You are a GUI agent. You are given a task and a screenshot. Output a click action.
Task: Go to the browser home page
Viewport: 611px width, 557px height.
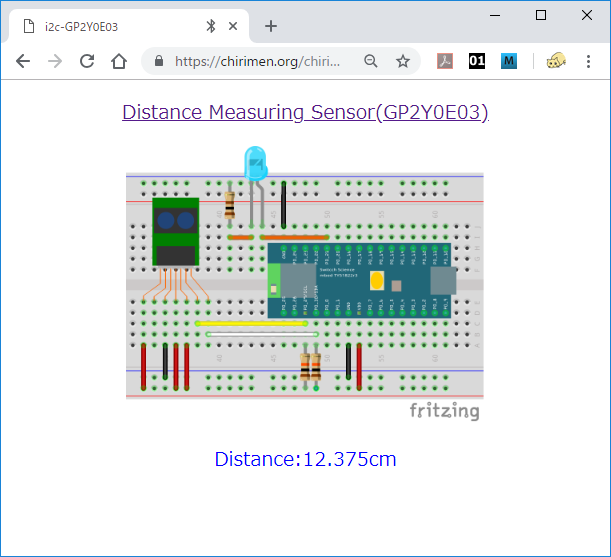tap(119, 61)
